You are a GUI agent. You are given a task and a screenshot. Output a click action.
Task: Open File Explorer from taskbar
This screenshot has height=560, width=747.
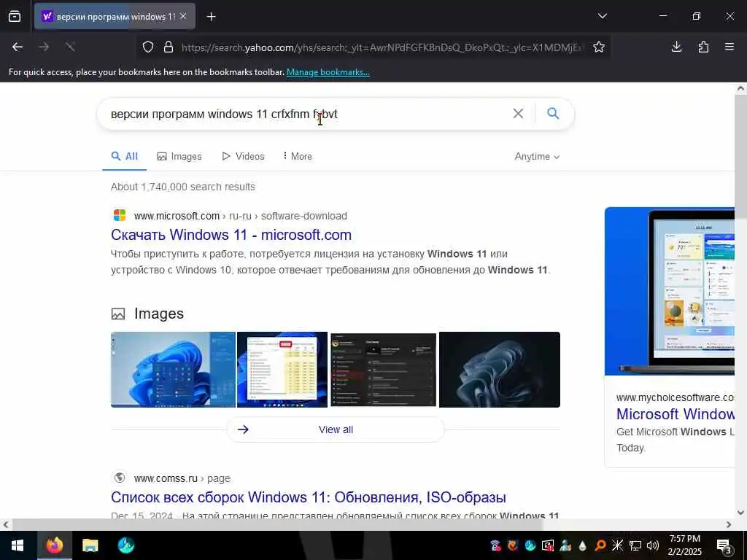[90, 545]
